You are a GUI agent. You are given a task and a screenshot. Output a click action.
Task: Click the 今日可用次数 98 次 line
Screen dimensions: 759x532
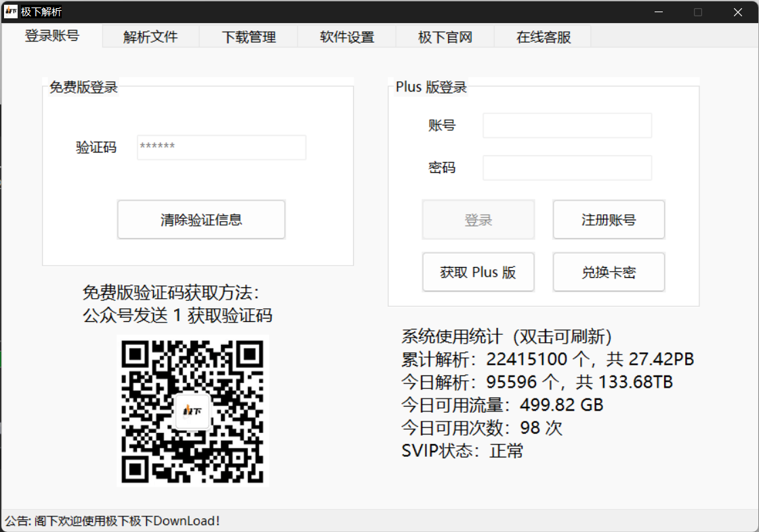click(482, 428)
